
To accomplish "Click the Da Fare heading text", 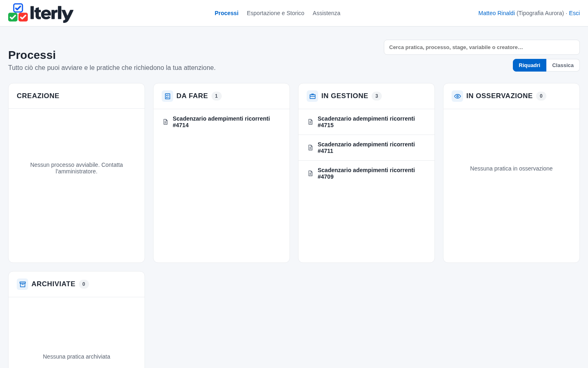I will [x=192, y=96].
